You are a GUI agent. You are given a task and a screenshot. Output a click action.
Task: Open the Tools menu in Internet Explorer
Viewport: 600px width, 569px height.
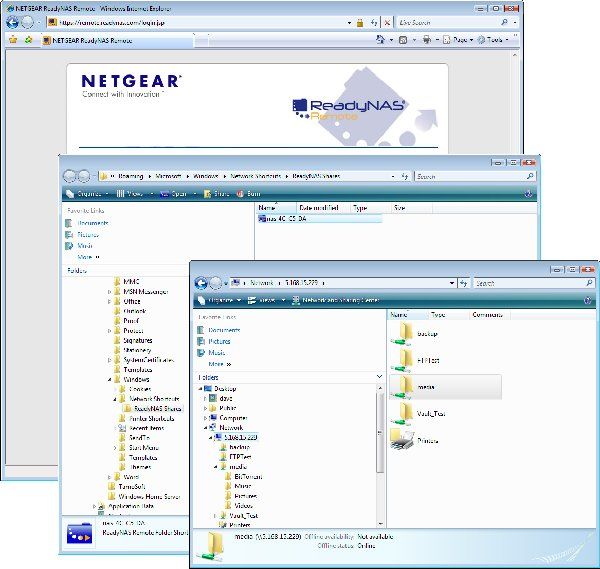pos(493,39)
